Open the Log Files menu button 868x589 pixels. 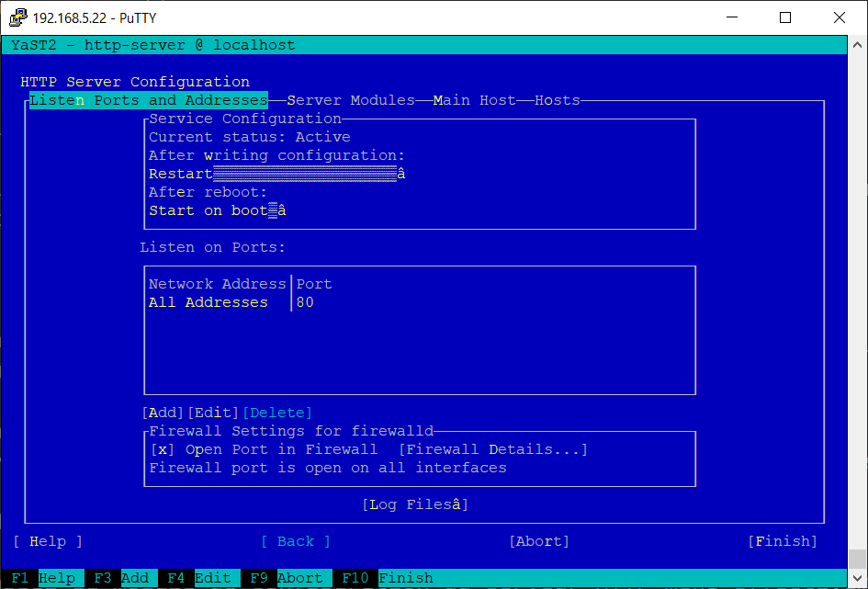[x=415, y=504]
